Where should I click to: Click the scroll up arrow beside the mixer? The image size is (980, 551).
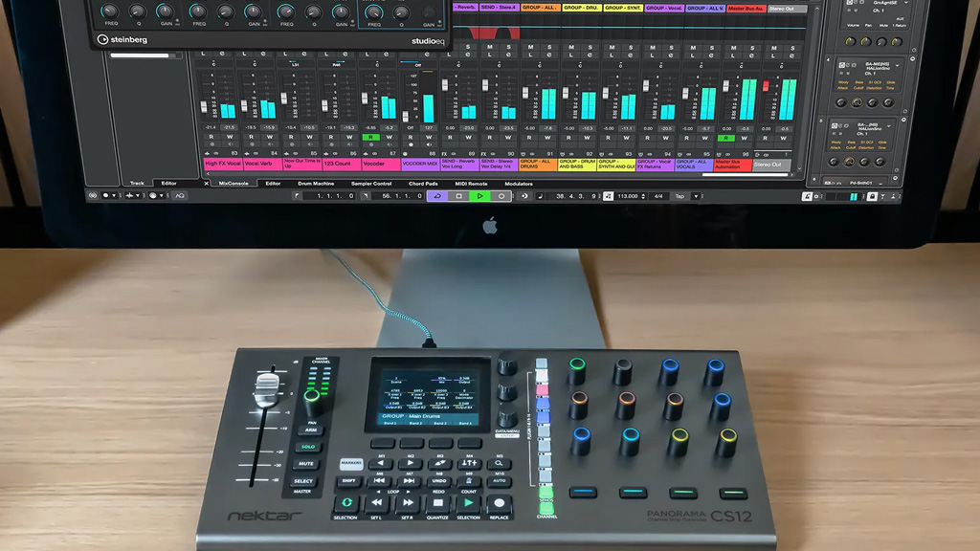point(817,9)
